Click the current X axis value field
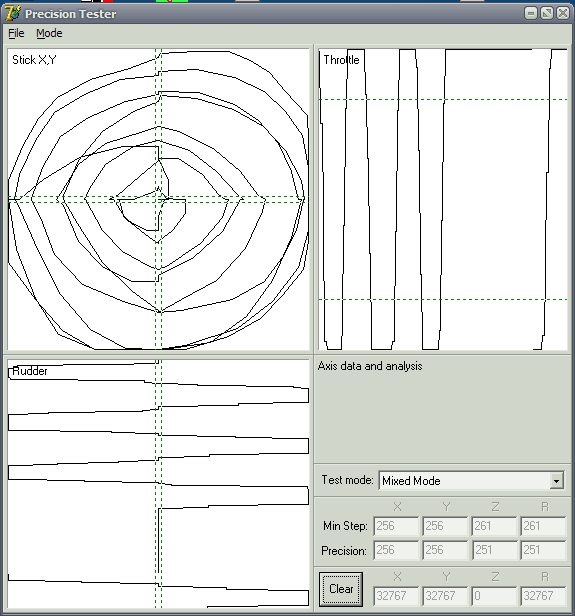This screenshot has height=616, width=575. pyautogui.click(x=396, y=596)
